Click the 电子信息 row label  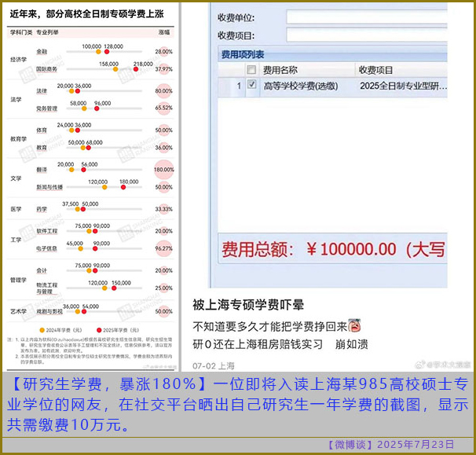(47, 248)
